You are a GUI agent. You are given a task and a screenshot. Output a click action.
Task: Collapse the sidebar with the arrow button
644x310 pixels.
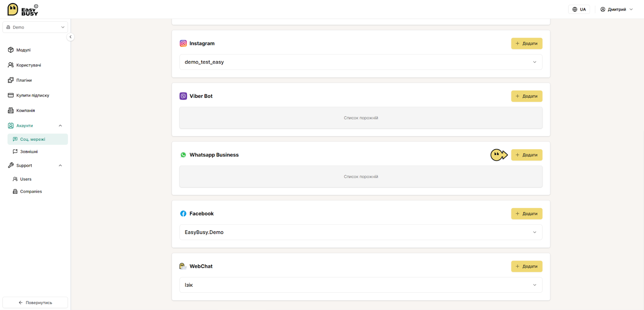[x=70, y=37]
